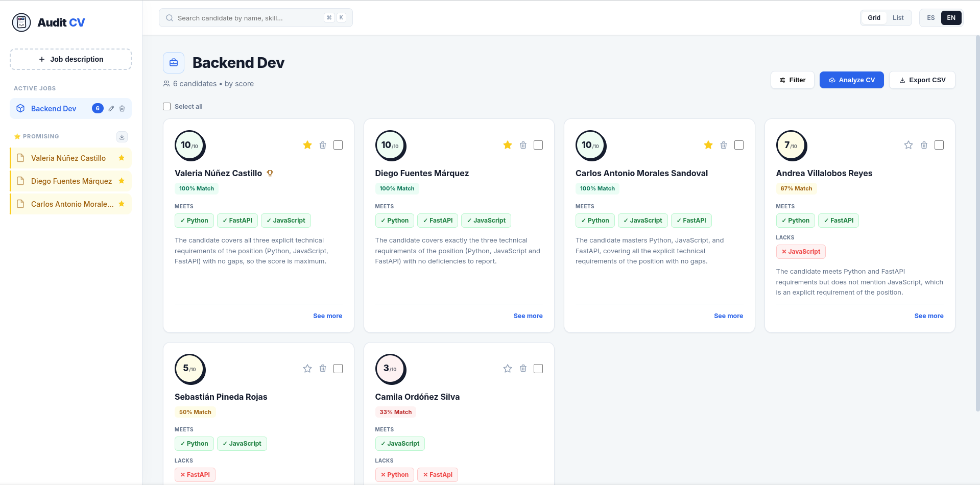
Task: Click the Audit CV logo icon
Action: [21, 22]
